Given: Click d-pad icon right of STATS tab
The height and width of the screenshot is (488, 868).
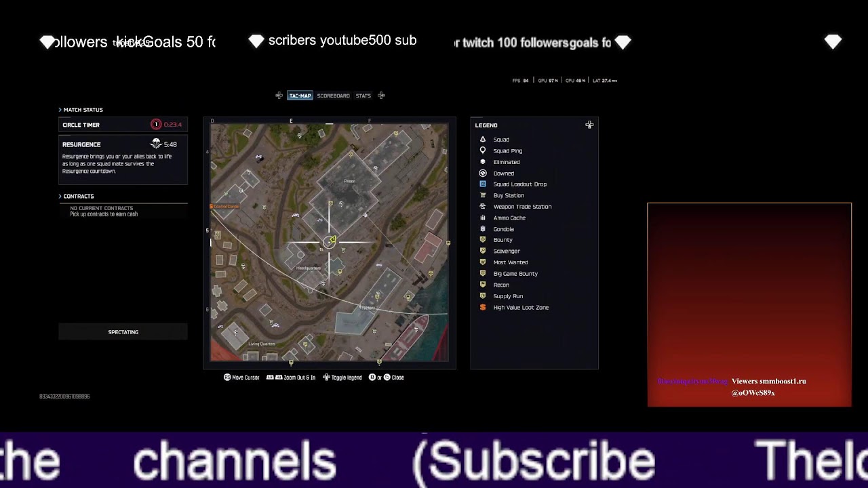Looking at the screenshot, I should pos(381,96).
